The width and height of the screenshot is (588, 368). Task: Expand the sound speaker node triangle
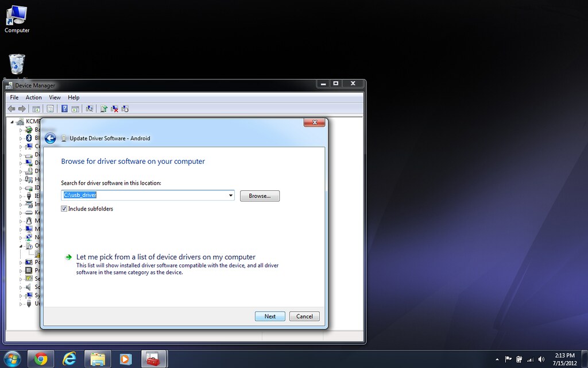pos(21,287)
